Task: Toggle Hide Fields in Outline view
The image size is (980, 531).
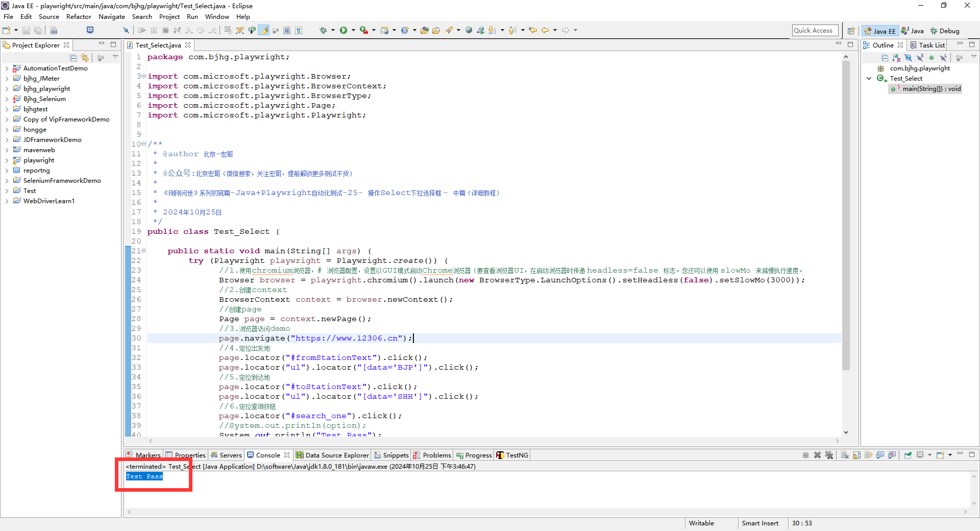Action: click(x=908, y=58)
